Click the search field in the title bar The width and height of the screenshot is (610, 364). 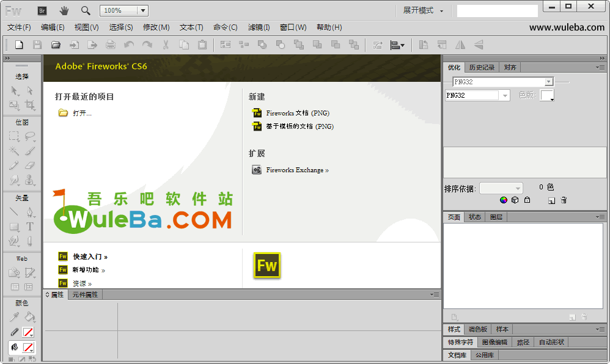coord(497,10)
